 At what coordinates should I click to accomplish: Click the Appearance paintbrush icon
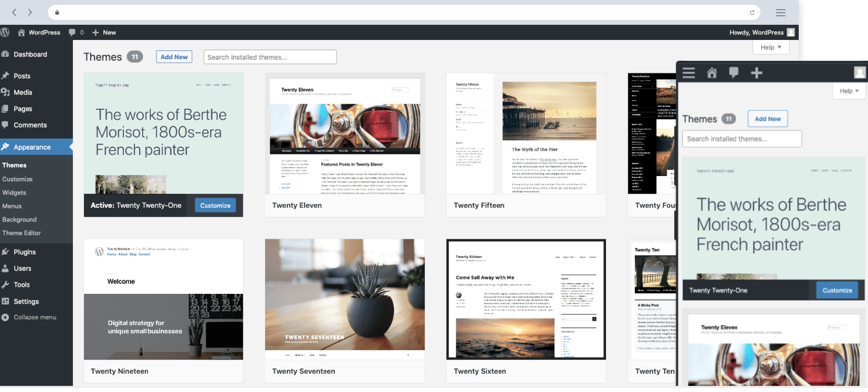[x=5, y=147]
